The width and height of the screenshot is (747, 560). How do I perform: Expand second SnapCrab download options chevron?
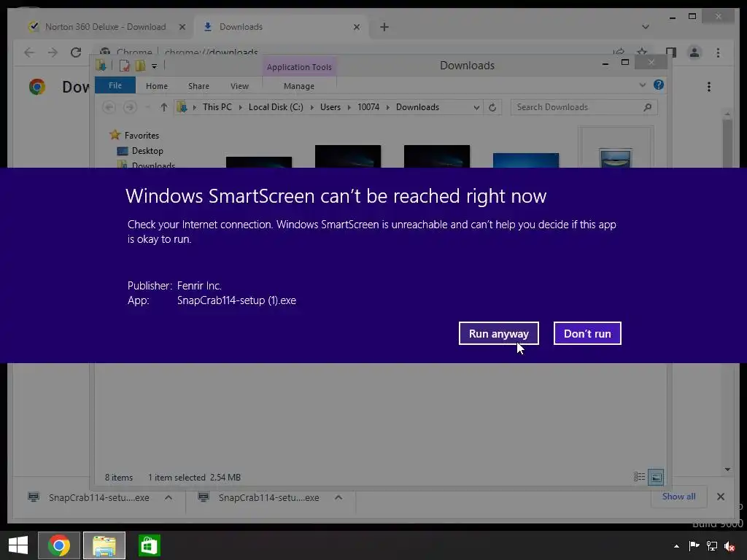click(338, 497)
